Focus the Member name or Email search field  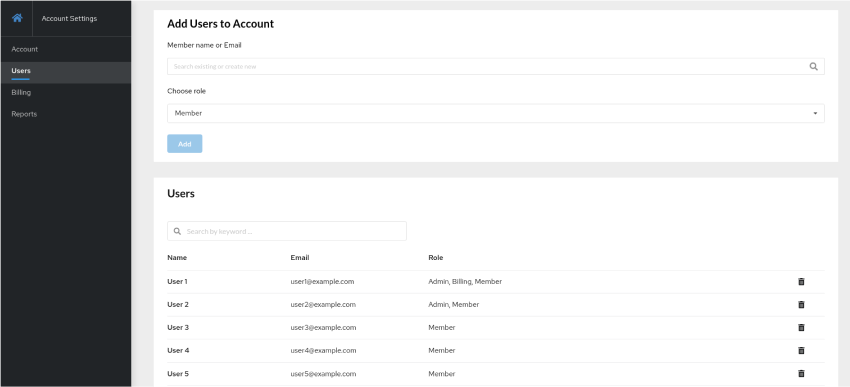[495, 67]
